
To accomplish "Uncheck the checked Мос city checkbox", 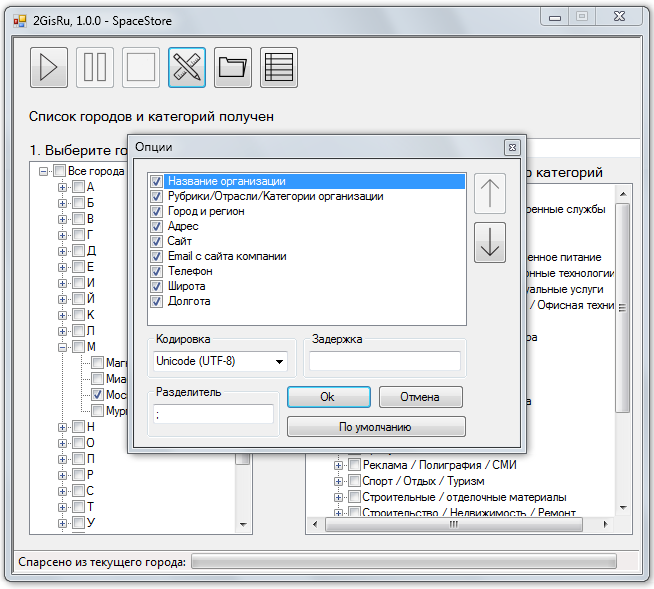I will 98,394.
